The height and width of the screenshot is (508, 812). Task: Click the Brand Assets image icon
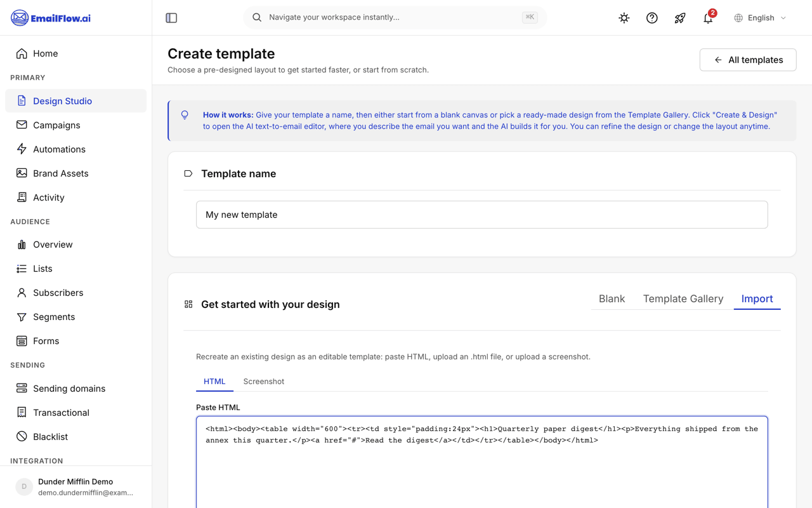point(22,173)
